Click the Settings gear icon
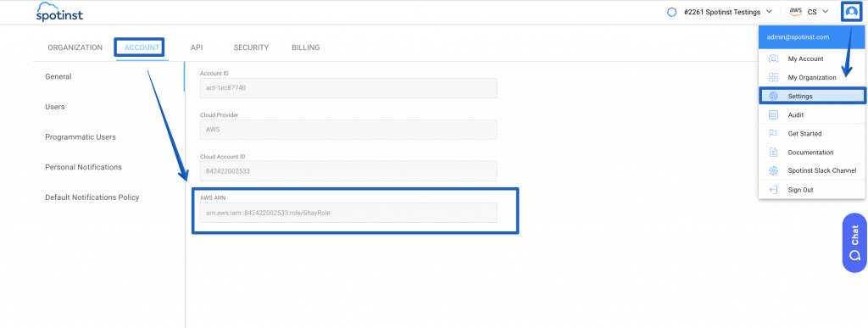The height and width of the screenshot is (328, 868). coord(773,97)
